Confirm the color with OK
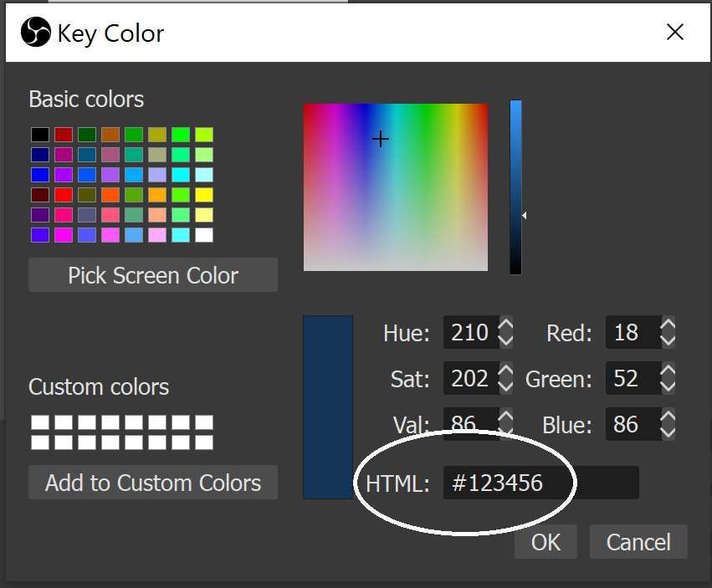This screenshot has width=712, height=588. [x=546, y=542]
